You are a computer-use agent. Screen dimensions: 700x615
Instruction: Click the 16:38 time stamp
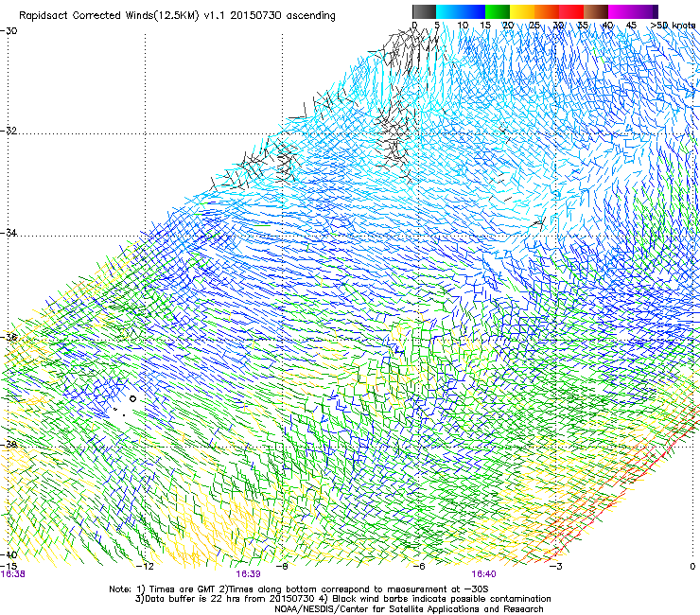tap(13, 574)
